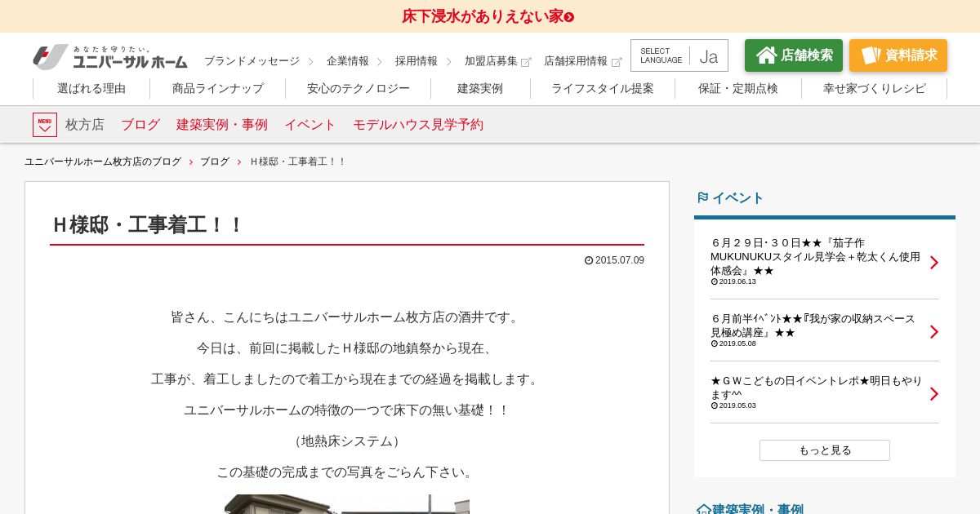Screen dimensions: 980x514
Task: Open event ＧＷこどもの日イベントレポ
Action: [817, 388]
